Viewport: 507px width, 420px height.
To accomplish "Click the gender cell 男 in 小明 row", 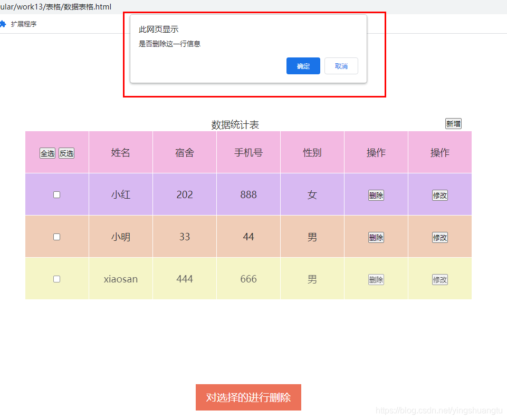I will 312,237.
